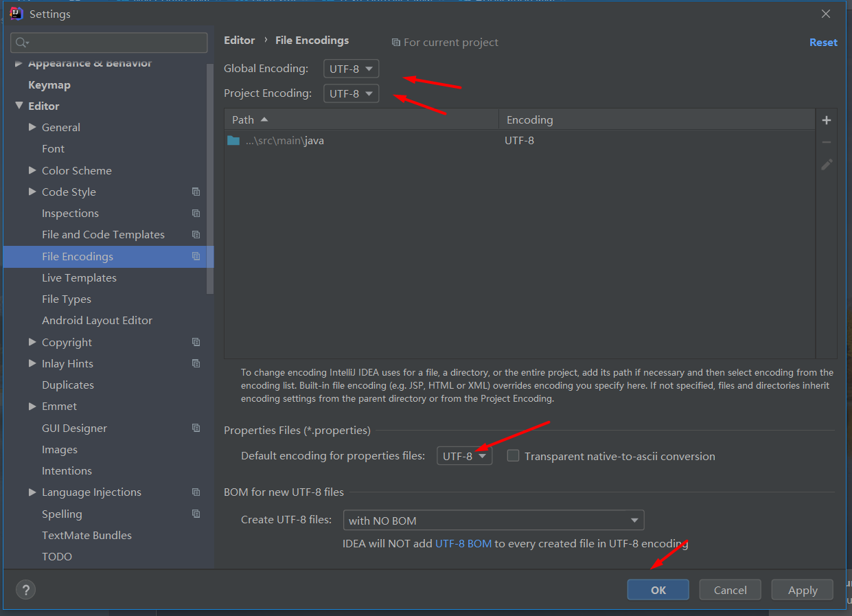Open Live Templates settings
The width and height of the screenshot is (852, 616).
click(x=79, y=278)
